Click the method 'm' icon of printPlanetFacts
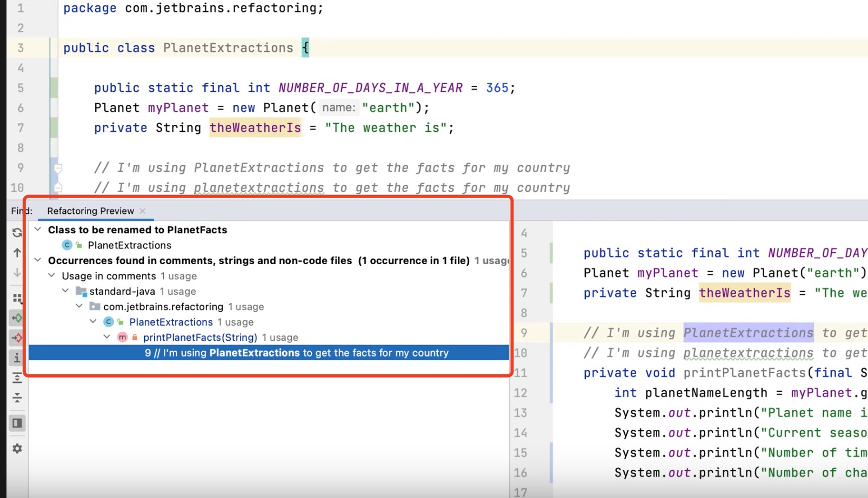Screen dimensions: 868x498 (x=122, y=337)
